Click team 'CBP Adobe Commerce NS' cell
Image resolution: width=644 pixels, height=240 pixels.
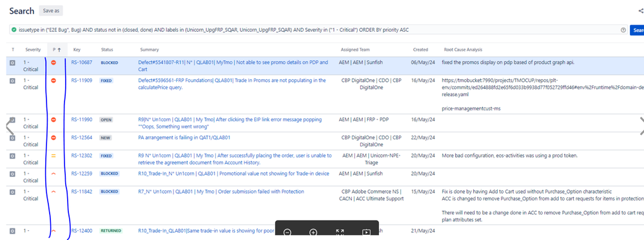pos(371,195)
